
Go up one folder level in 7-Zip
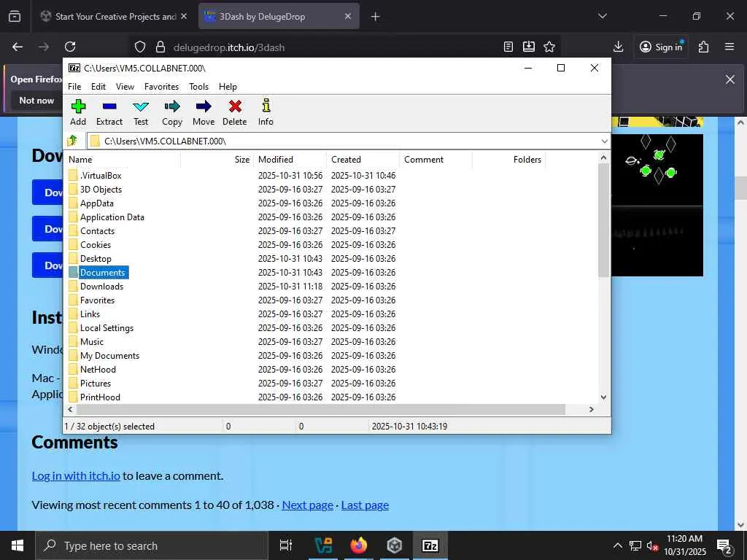pyautogui.click(x=72, y=141)
